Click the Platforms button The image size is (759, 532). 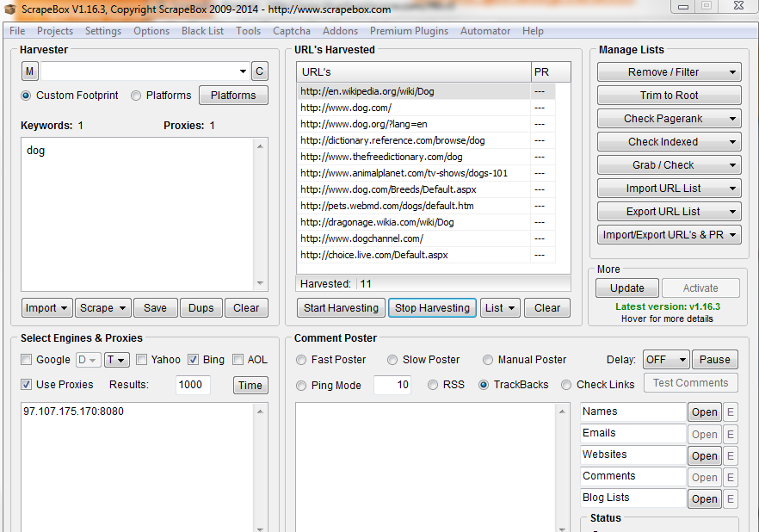(x=233, y=96)
